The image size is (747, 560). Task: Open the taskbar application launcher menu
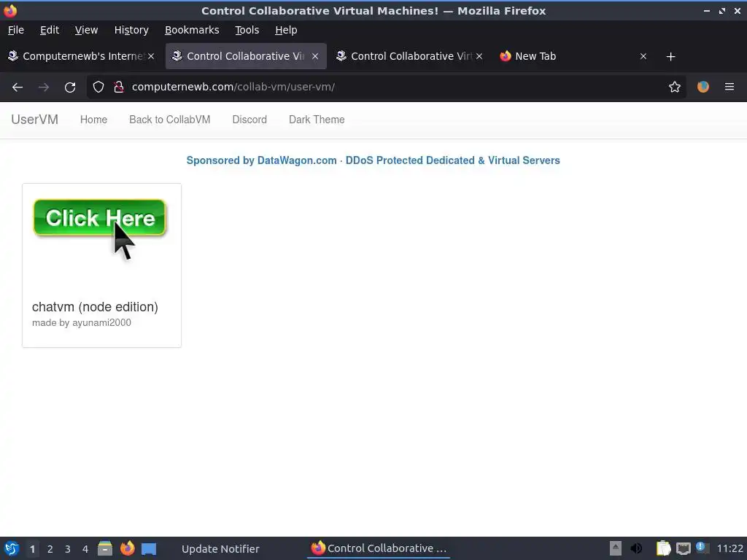(x=12, y=548)
